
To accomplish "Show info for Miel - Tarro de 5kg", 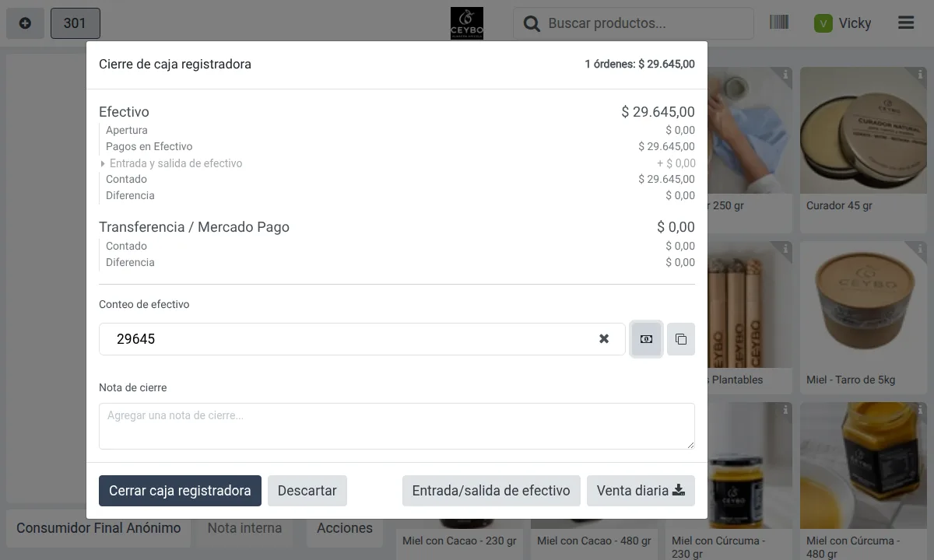I will pyautogui.click(x=921, y=249).
